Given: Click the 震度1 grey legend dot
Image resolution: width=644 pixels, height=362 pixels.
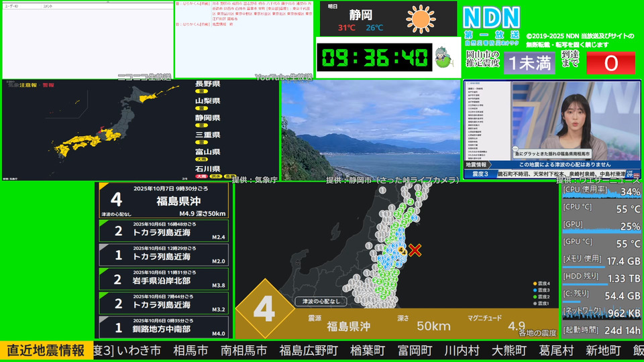Looking at the screenshot, I should pyautogui.click(x=535, y=303).
